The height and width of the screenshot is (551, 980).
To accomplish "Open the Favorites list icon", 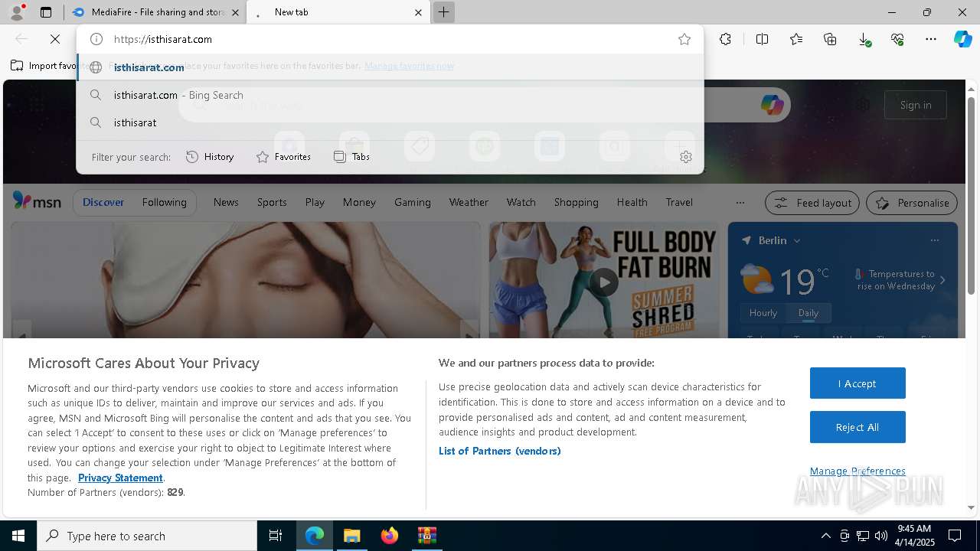I will (x=796, y=39).
